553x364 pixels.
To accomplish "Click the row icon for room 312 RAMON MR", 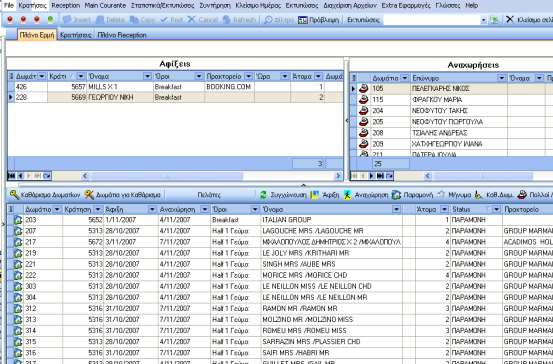I will [18, 309].
